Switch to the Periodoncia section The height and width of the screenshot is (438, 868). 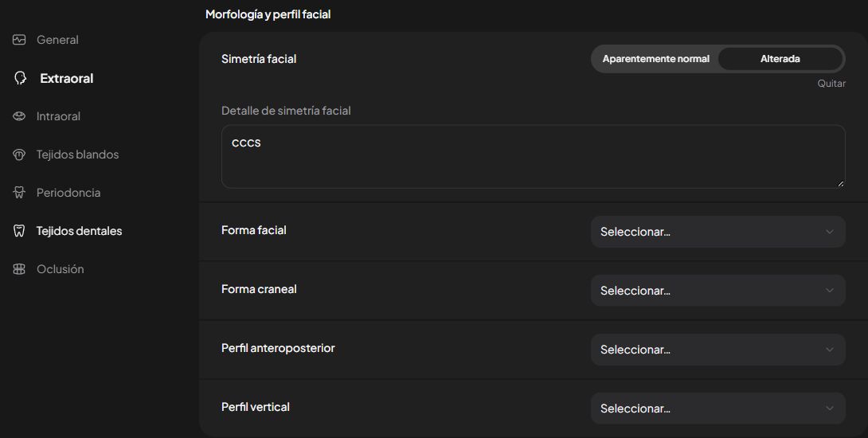(x=68, y=193)
